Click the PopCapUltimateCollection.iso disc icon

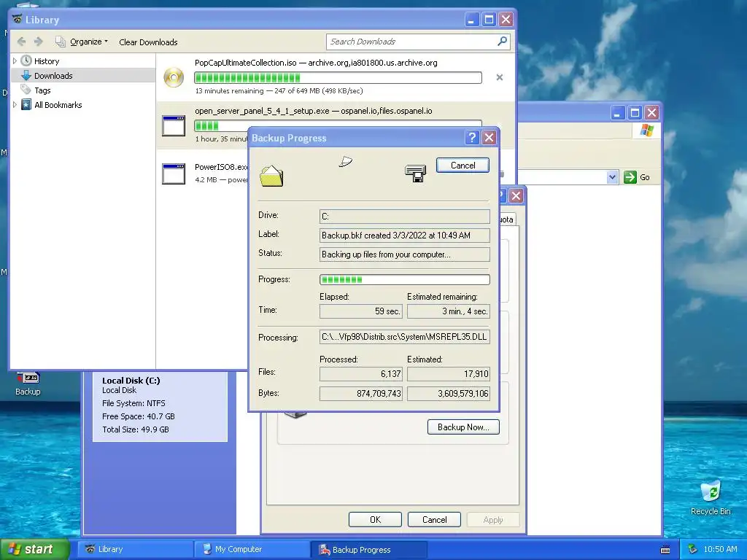pos(174,77)
